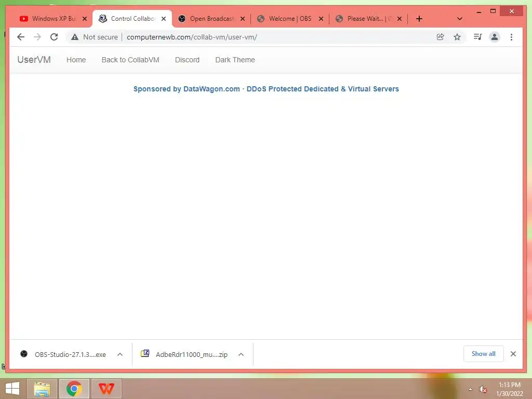Image resolution: width=532 pixels, height=399 pixels.
Task: Close the downloads bar
Action: pos(513,354)
